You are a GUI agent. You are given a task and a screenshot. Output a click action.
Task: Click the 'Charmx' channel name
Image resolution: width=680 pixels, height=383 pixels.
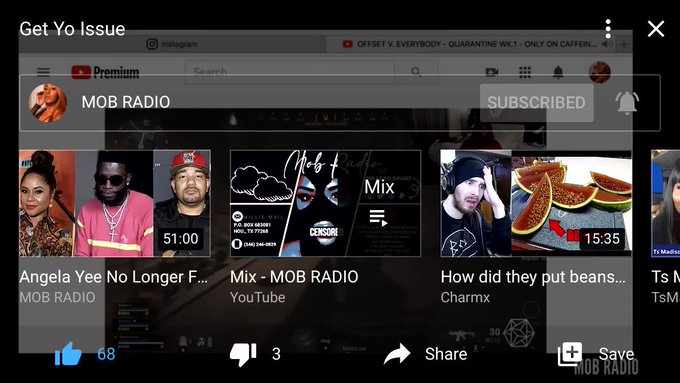click(x=465, y=298)
